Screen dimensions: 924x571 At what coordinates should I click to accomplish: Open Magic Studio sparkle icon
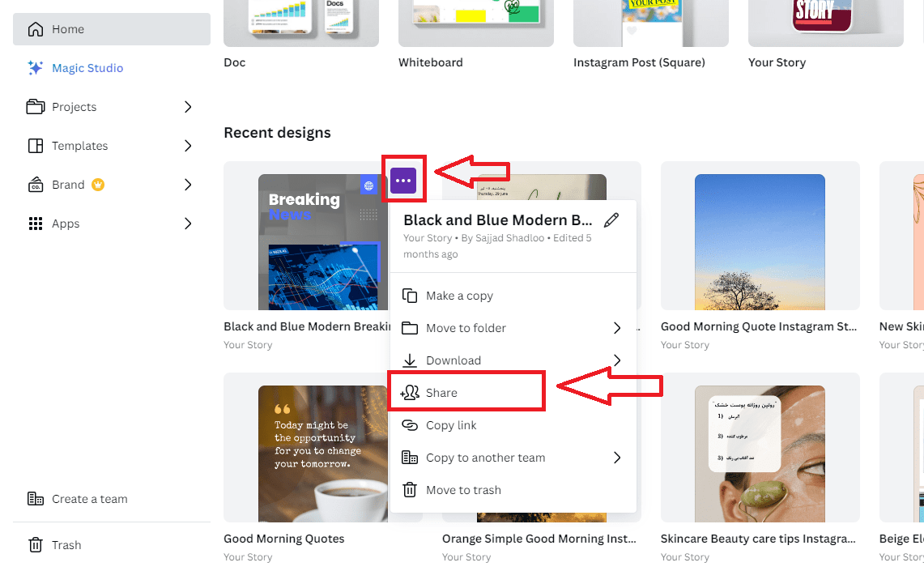click(x=36, y=68)
